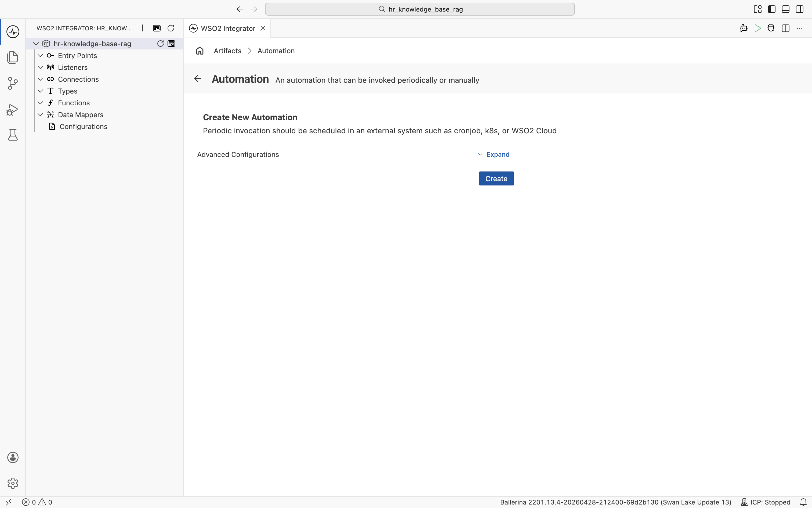Click the plus icon in sidebar header
This screenshot has height=508, width=812.
point(143,28)
